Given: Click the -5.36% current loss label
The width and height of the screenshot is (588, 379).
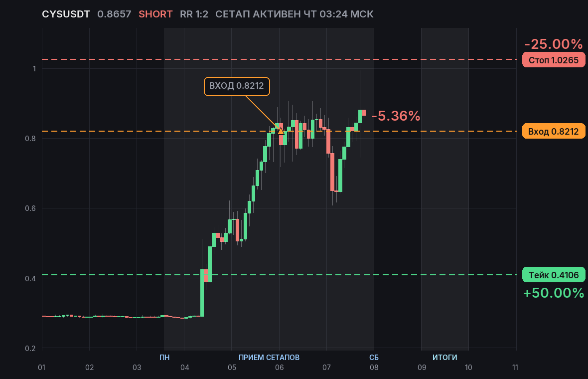Looking at the screenshot, I should pyautogui.click(x=396, y=116).
